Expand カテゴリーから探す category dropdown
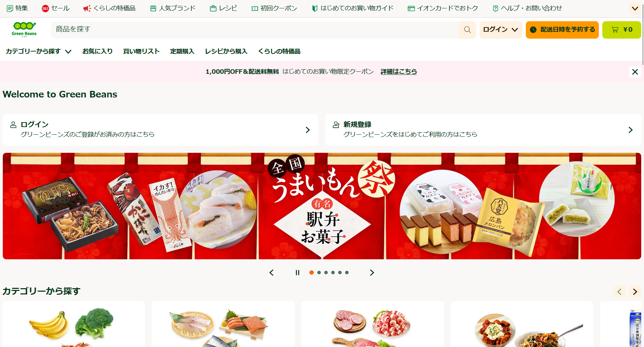The width and height of the screenshot is (644, 347). pyautogui.click(x=39, y=52)
